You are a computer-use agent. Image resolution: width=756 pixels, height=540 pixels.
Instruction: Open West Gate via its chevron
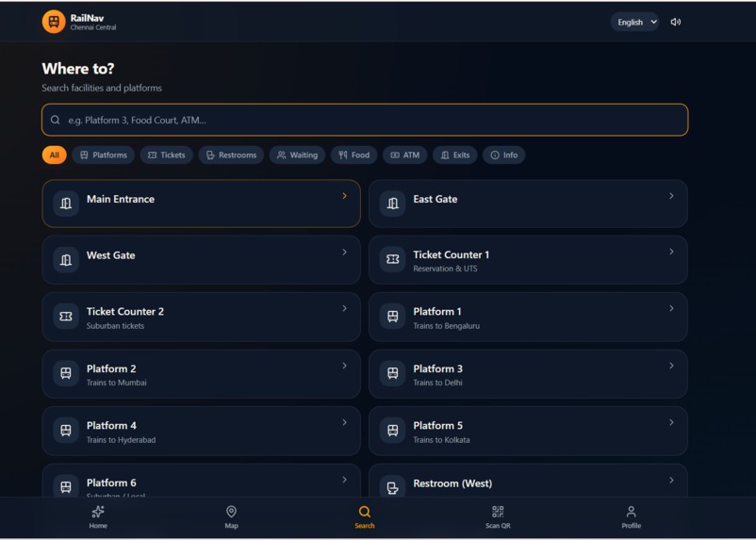pyautogui.click(x=344, y=253)
